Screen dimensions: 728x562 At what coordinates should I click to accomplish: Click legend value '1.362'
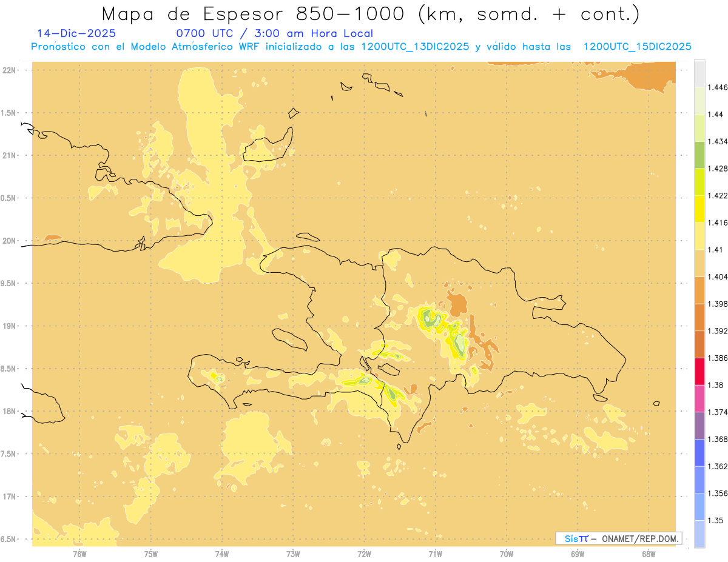[717, 466]
